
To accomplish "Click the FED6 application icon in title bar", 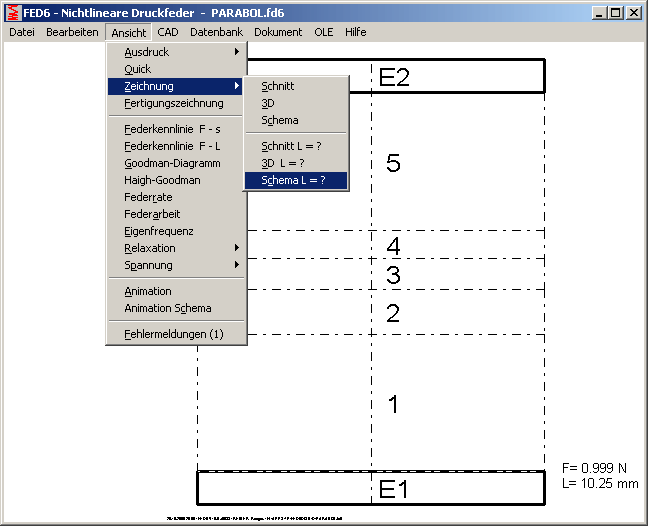I will click(x=11, y=12).
